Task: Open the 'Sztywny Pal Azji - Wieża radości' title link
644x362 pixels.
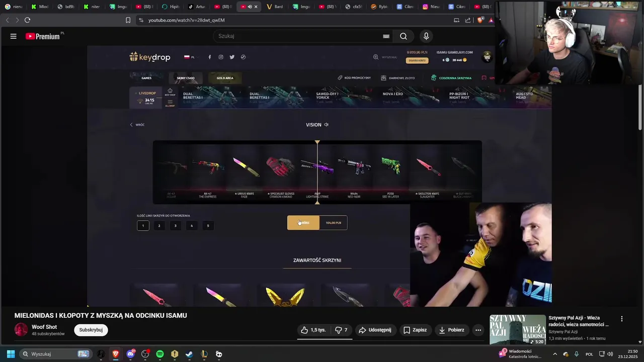Action: (579, 321)
